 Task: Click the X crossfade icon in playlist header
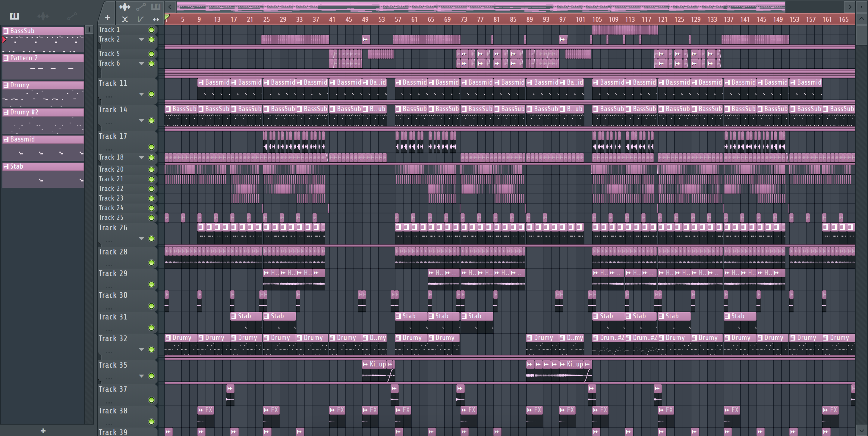coord(125,19)
